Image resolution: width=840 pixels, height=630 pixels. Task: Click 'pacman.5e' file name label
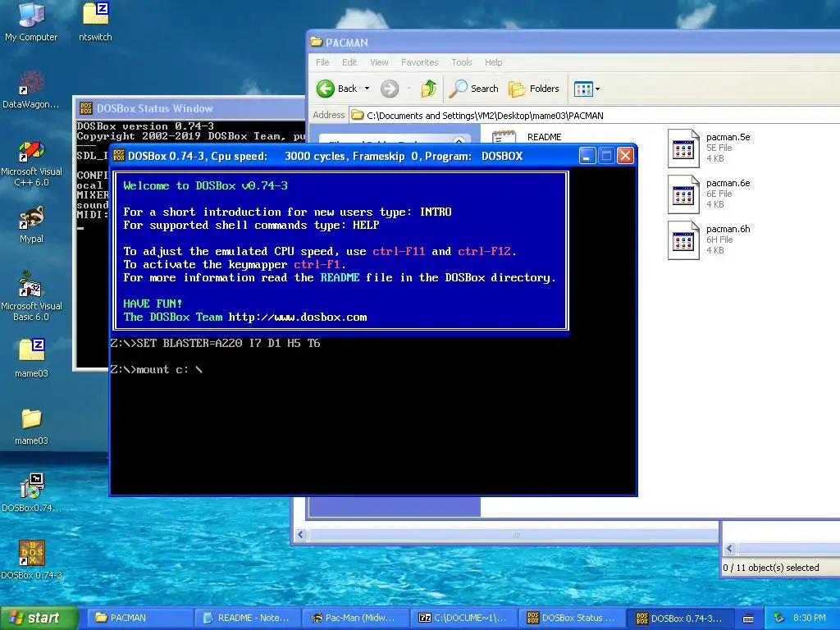[x=728, y=137]
